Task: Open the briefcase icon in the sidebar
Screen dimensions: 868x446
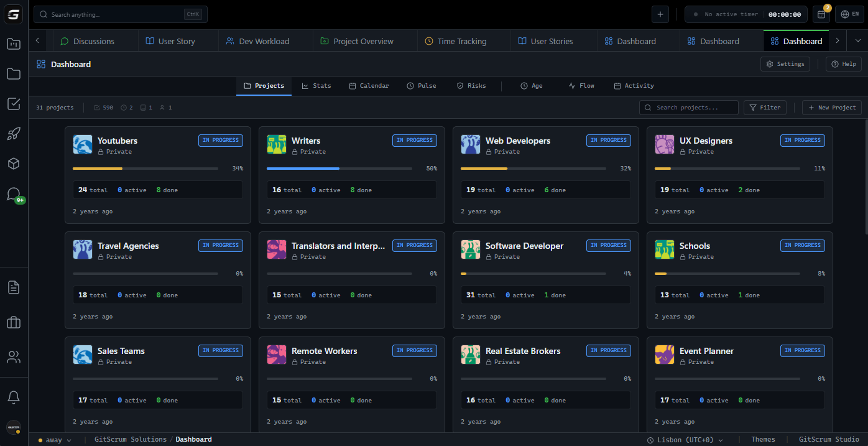Action: tap(14, 322)
